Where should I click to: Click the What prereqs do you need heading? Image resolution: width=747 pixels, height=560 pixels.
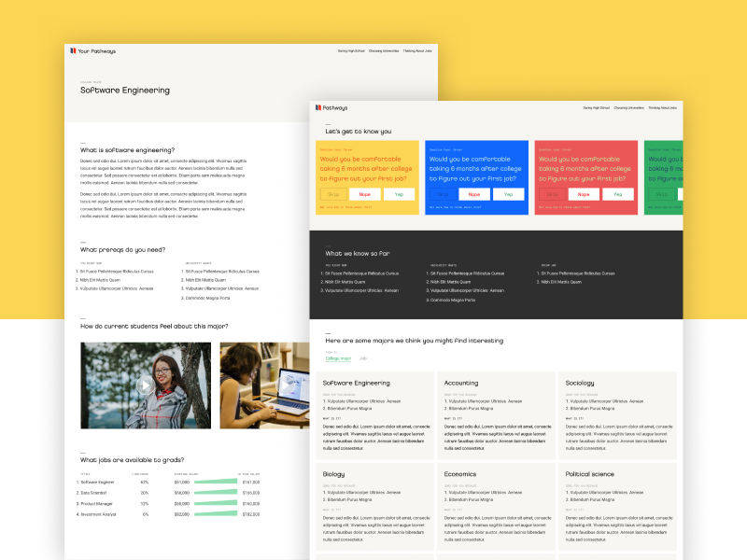[x=123, y=249]
